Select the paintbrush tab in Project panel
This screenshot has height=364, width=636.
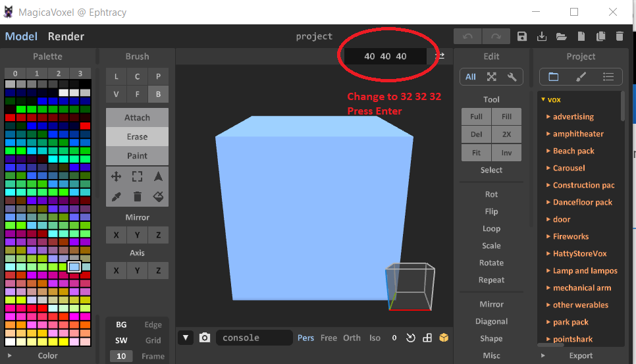(x=581, y=77)
